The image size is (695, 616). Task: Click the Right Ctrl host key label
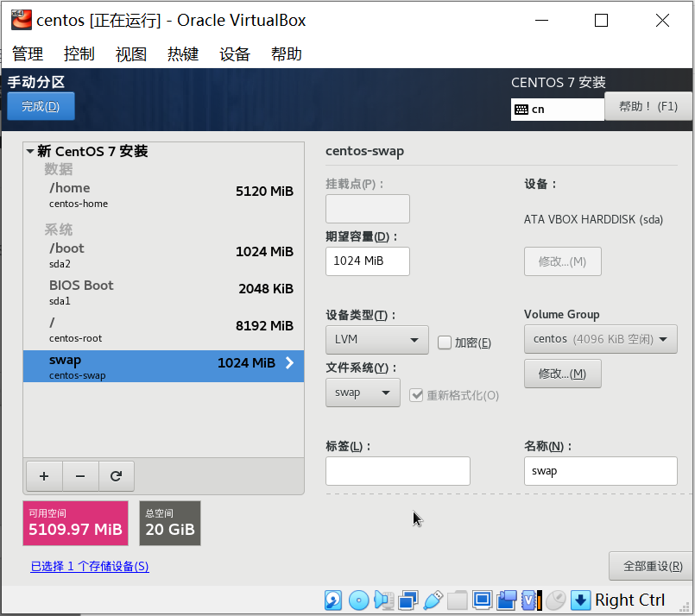630,600
